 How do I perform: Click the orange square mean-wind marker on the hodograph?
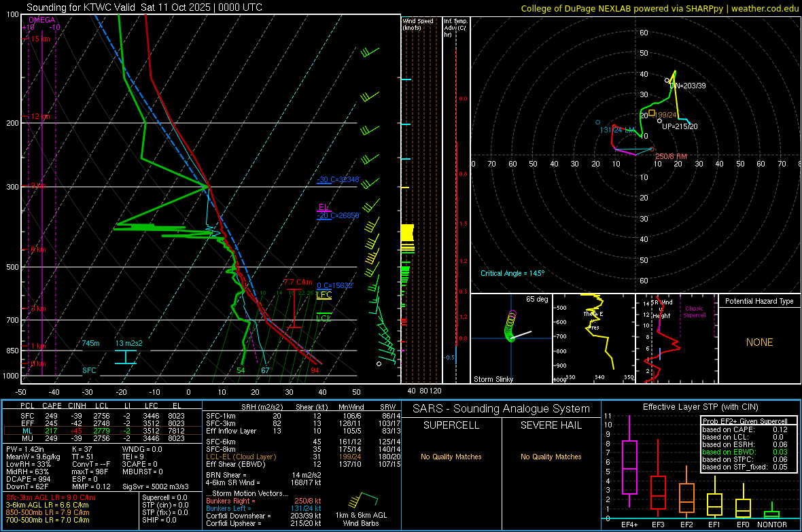pyautogui.click(x=652, y=113)
